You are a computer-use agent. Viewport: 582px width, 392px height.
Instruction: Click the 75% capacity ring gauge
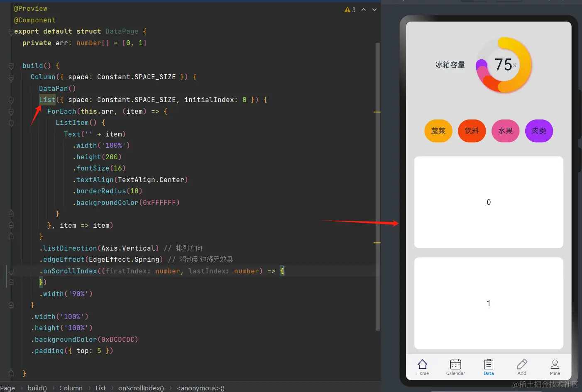pos(504,65)
